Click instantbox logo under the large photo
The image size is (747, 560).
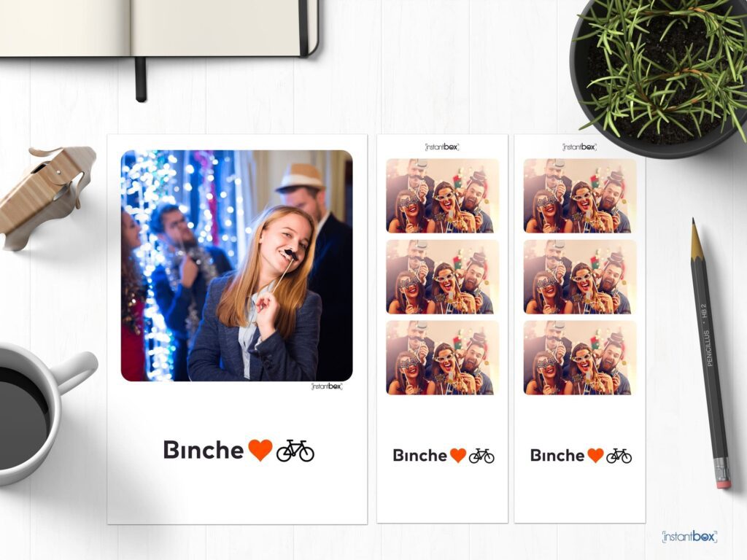pos(327,386)
